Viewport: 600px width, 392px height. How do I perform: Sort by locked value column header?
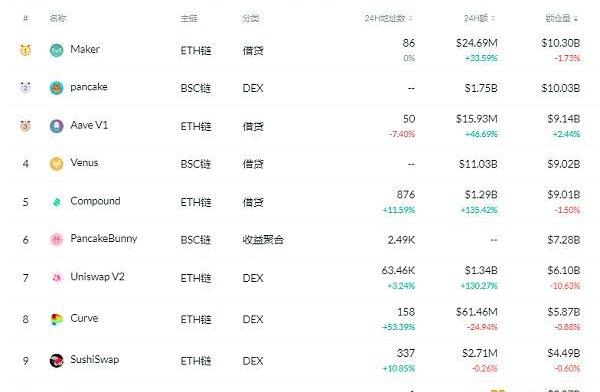(x=562, y=18)
